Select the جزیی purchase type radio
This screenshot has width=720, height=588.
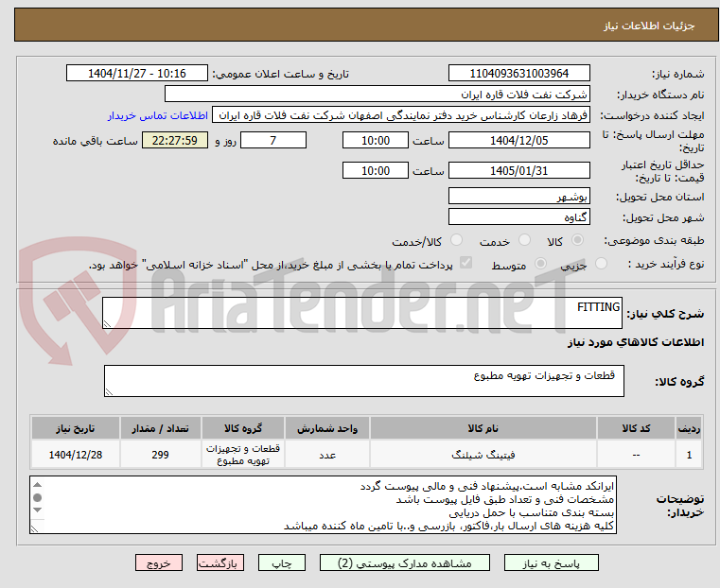(601, 264)
